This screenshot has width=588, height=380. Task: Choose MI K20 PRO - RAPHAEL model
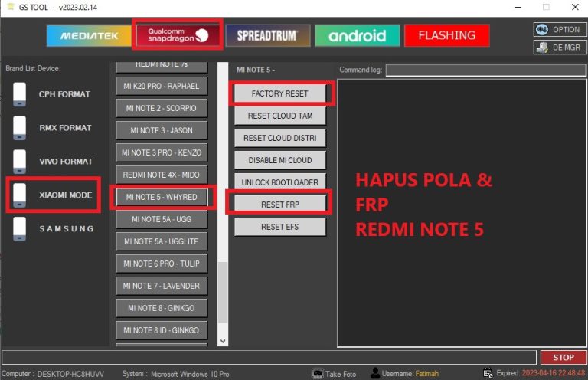(162, 86)
